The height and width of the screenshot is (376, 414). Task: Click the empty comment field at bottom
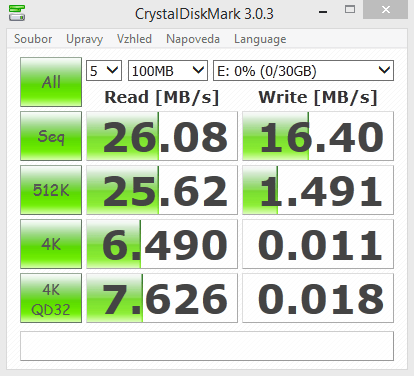[x=207, y=346]
